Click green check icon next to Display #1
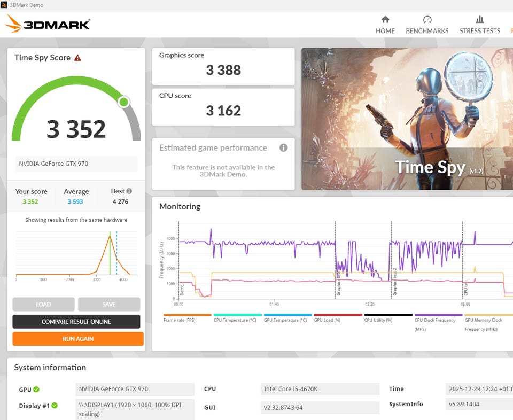This screenshot has height=420, width=513. click(55, 405)
